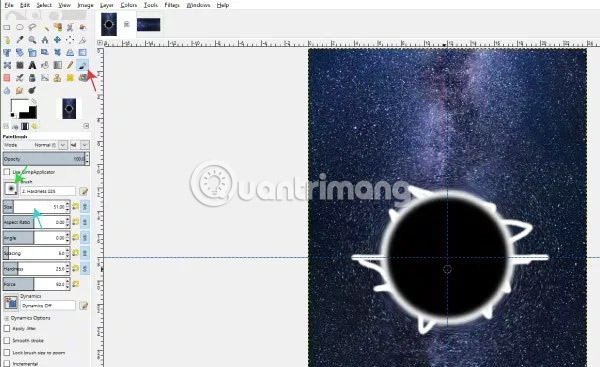Viewport: 600px width, 367px height.
Task: Select the Pencil tool
Action: point(70,65)
